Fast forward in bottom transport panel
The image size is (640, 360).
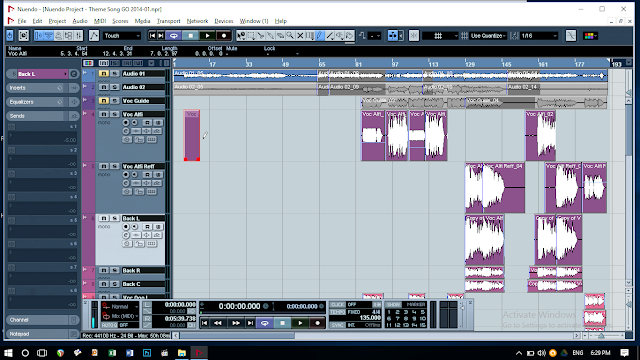point(236,323)
